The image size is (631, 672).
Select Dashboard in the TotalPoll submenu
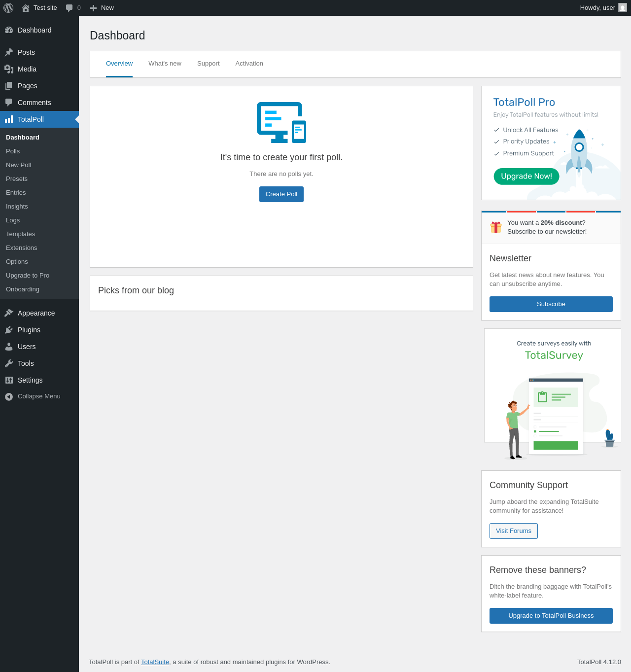pos(39,138)
